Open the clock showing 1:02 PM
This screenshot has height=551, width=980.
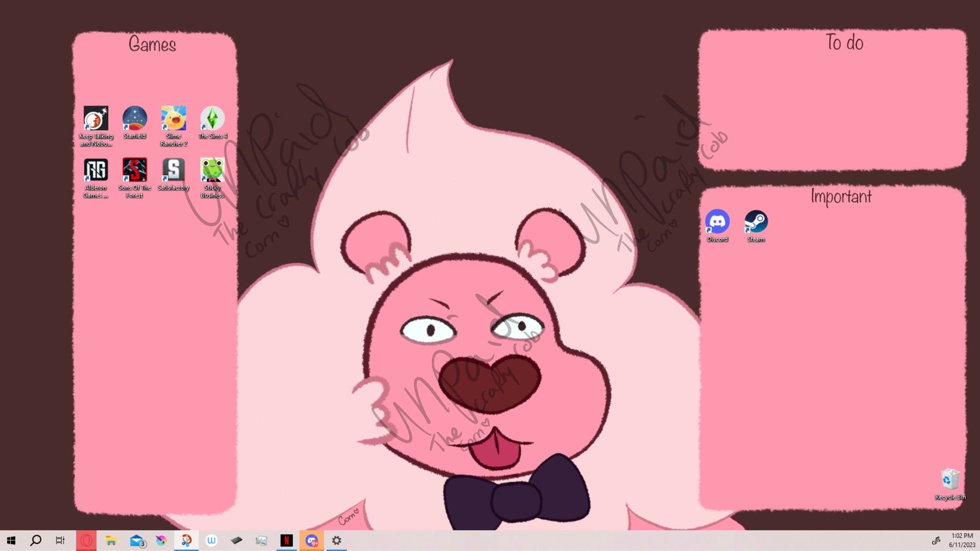pos(962,541)
